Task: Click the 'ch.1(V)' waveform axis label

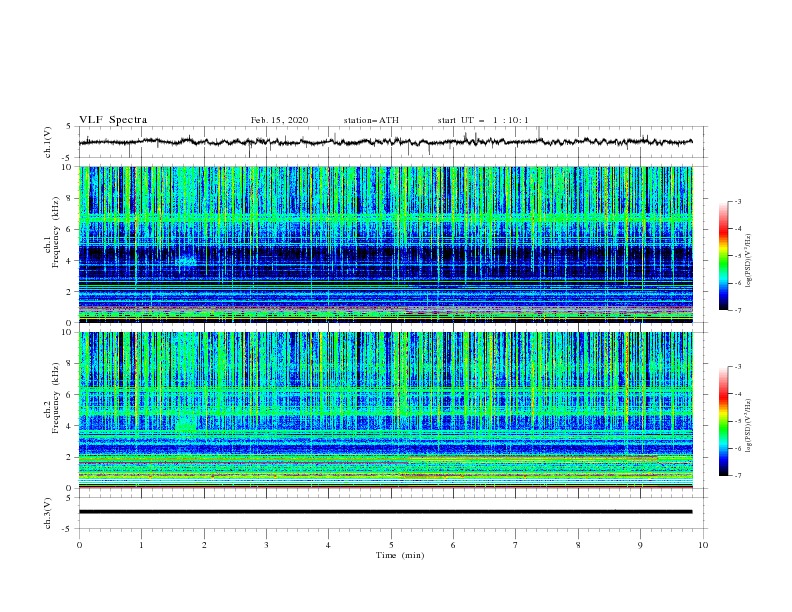Action: (x=48, y=142)
